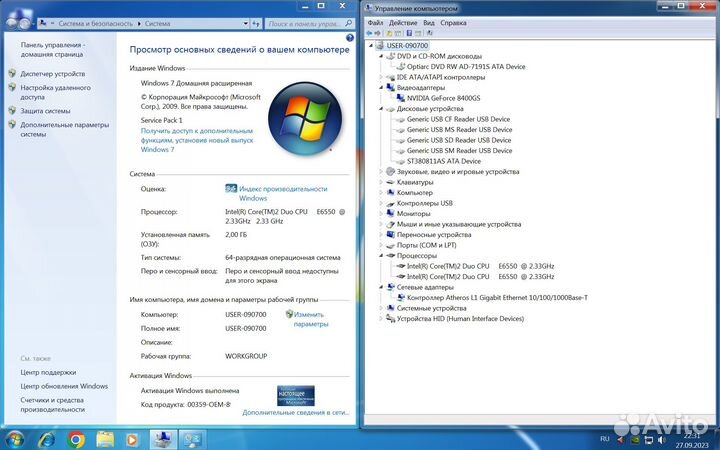Open the Файл menu
This screenshot has width=720, height=450.
[375, 22]
